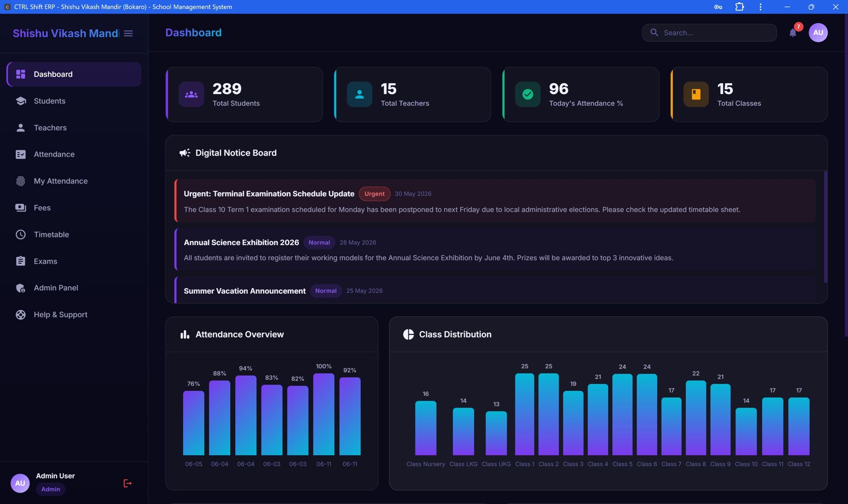This screenshot has width=848, height=504.
Task: Open the notifications bell
Action: tap(793, 33)
